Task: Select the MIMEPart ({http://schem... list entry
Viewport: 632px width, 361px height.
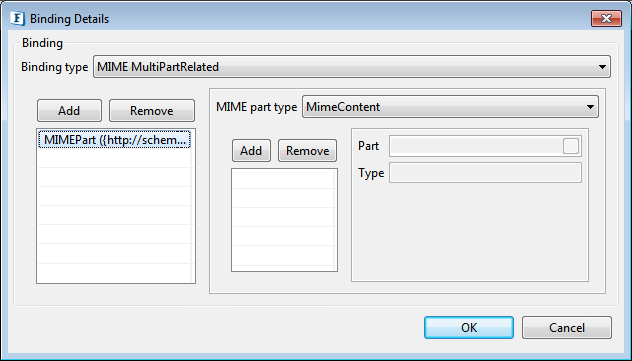Action: click(114, 140)
